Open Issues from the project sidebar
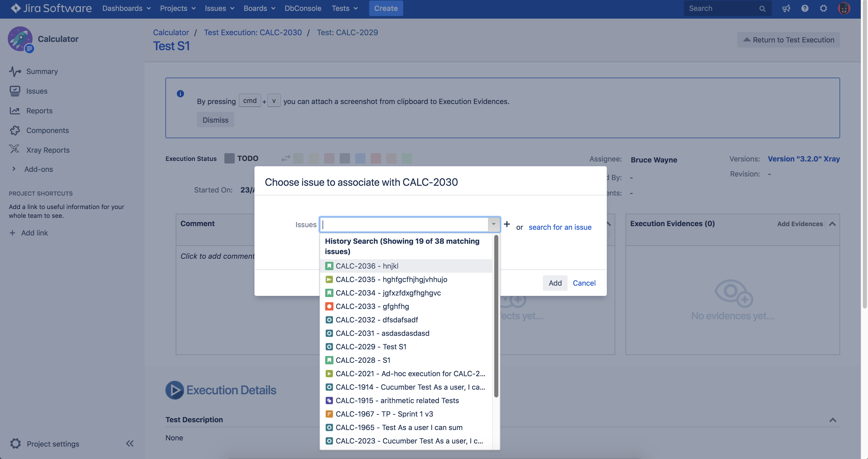Viewport: 868px width, 459px height. coord(37,91)
